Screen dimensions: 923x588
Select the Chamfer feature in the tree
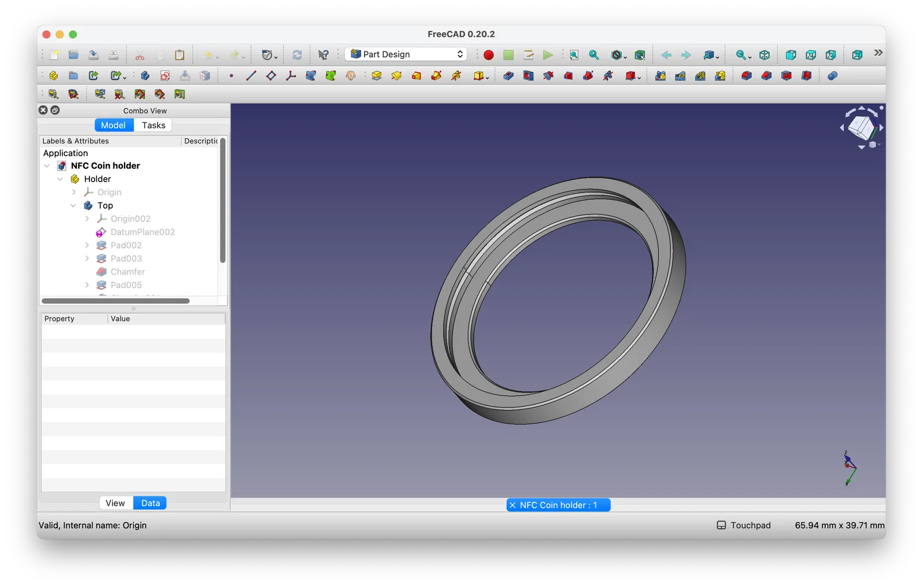coord(127,272)
